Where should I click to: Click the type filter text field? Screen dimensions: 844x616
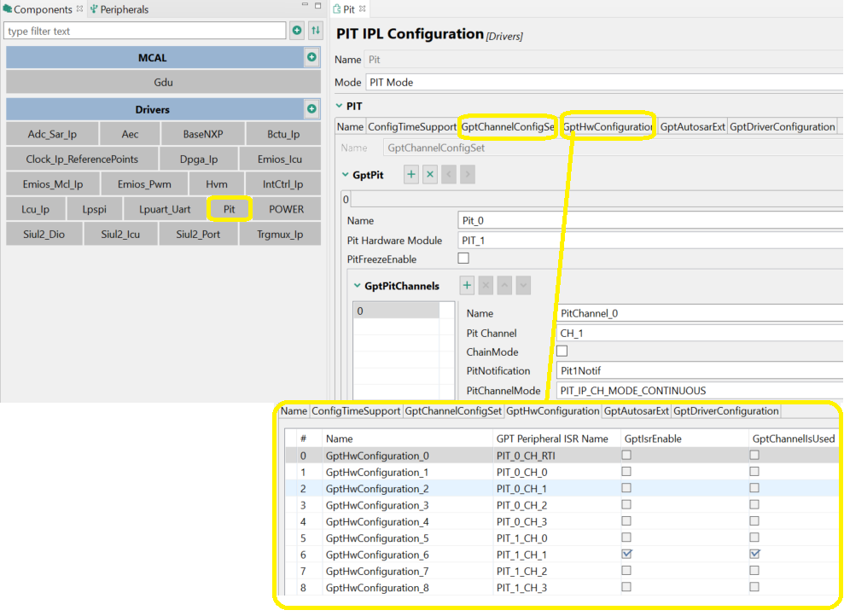click(144, 31)
